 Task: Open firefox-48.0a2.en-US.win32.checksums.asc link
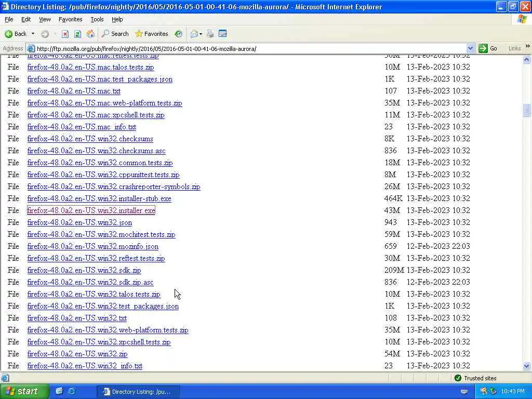96,151
